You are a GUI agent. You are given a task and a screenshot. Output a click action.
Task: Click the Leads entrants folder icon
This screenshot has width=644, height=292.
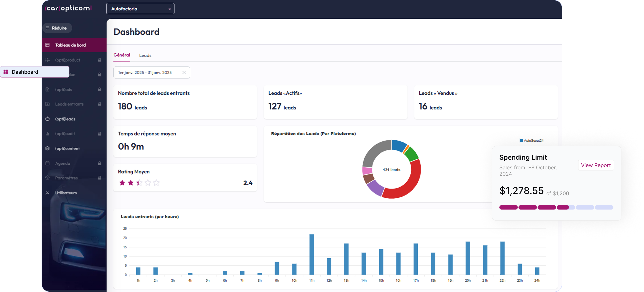47,104
